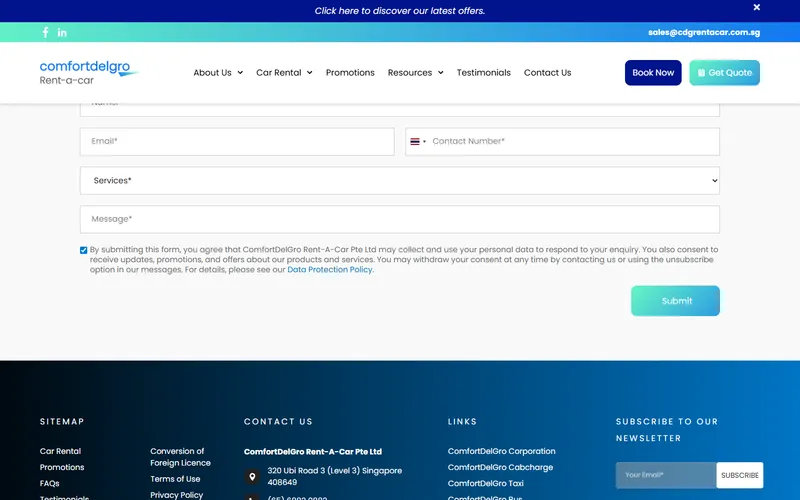Screen dimensions: 800x500
Task: Expand the Resources menu
Action: (415, 73)
